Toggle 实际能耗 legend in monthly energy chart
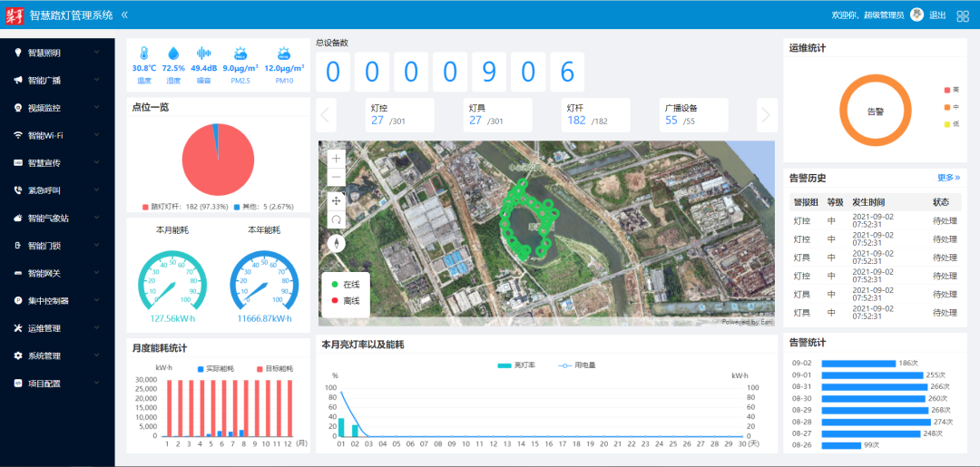980x467 pixels. click(x=201, y=369)
